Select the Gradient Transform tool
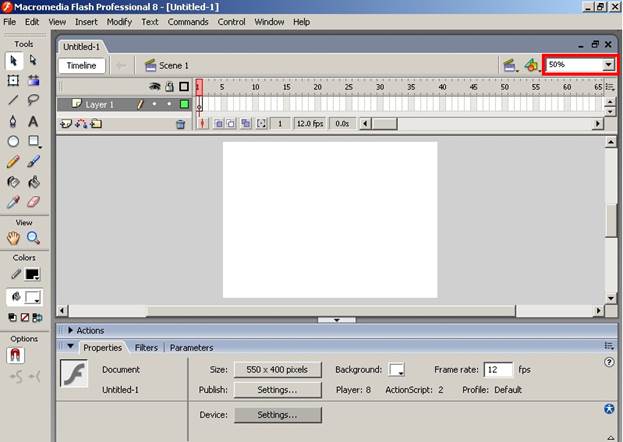This screenshot has height=442, width=623. tap(33, 80)
